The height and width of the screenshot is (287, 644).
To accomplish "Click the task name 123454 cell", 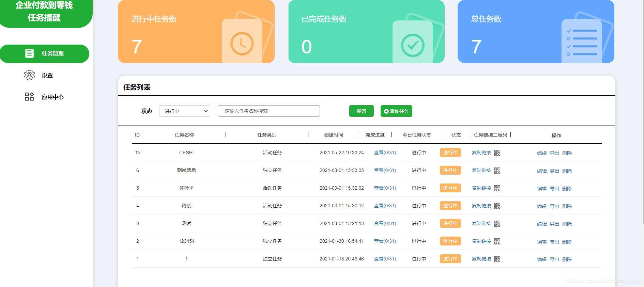I will point(186,241).
